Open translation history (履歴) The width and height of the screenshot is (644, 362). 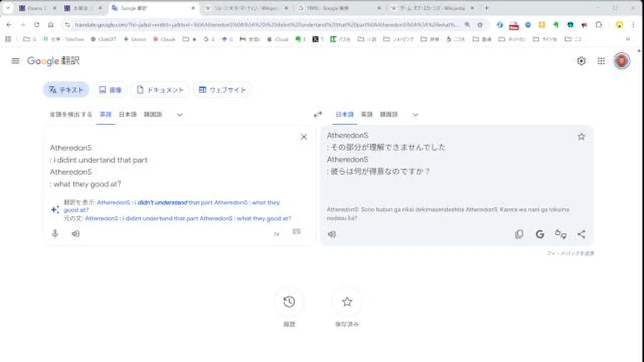pyautogui.click(x=289, y=302)
